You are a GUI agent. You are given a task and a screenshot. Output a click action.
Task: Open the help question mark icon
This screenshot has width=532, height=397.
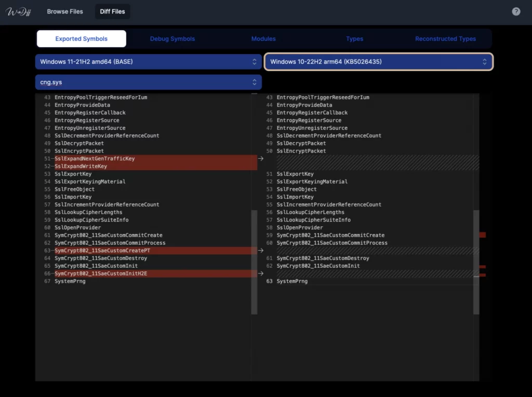[x=516, y=11]
